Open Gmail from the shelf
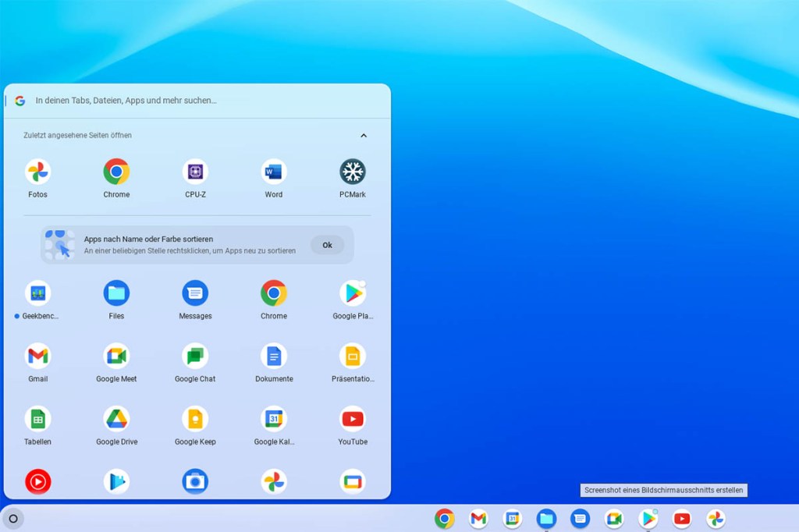 478,519
